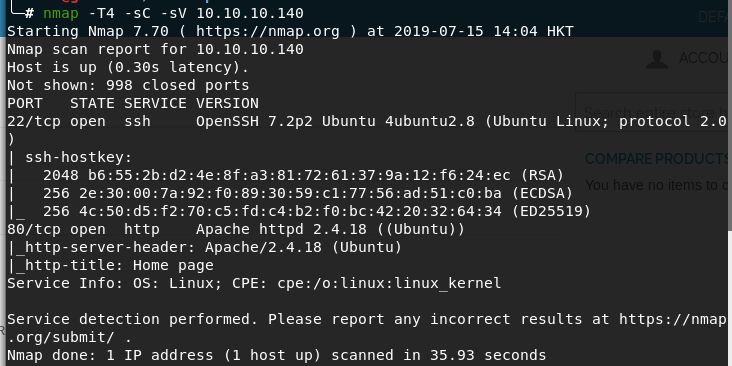
Task: Click the RSA ssh-hostkey fingerprint line
Action: [303, 176]
